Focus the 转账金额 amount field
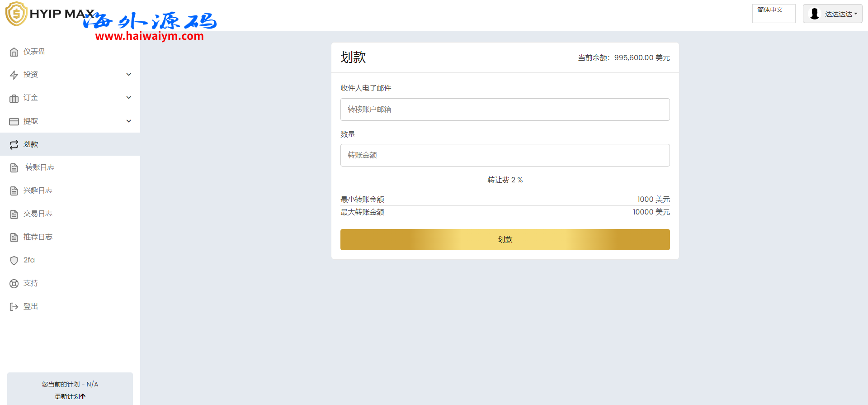The image size is (868, 405). [x=505, y=155]
